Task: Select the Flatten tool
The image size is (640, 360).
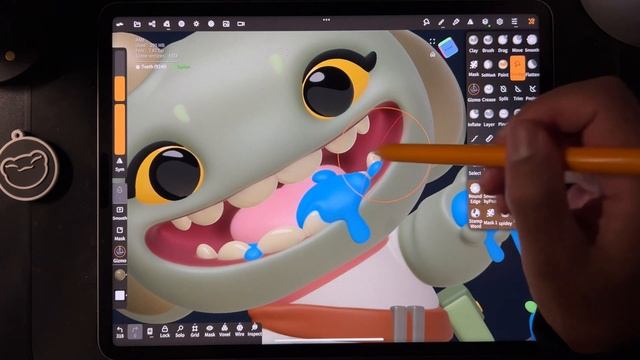Action: 532,68
